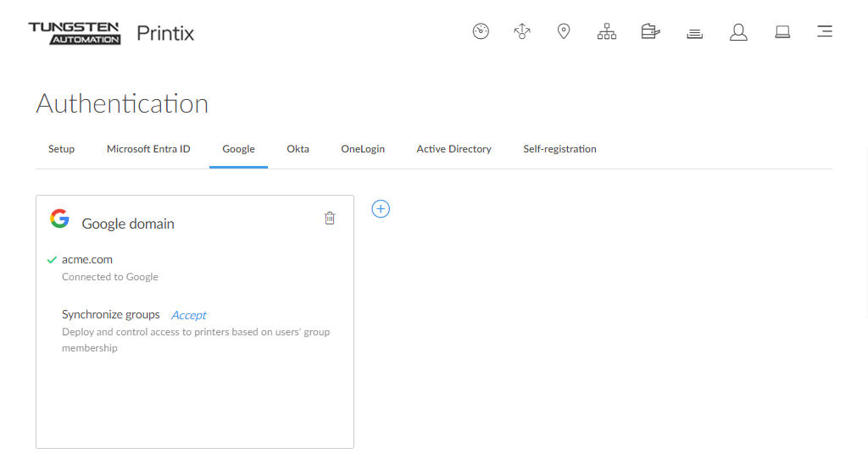This screenshot has height=470, width=868.
Task: Switch to the Microsoft Entra ID tab
Action: (x=148, y=149)
